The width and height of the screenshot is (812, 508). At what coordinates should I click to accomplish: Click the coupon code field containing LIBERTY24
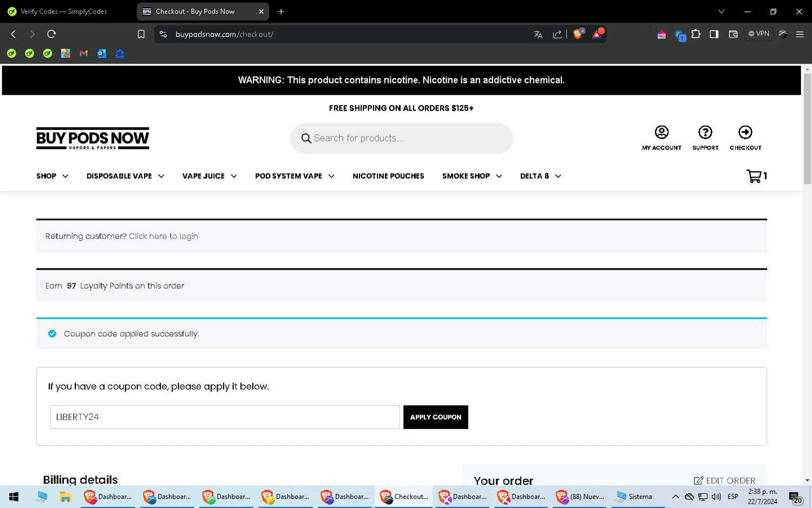click(x=225, y=417)
